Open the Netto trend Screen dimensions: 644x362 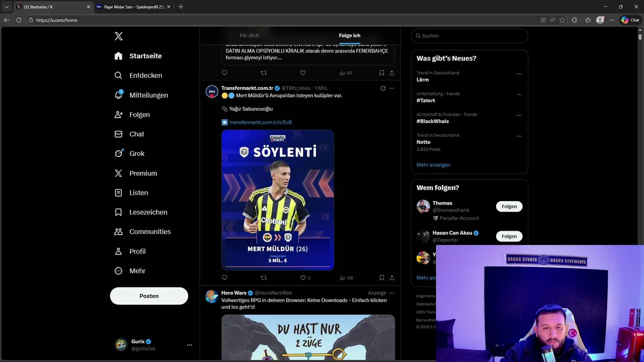[x=423, y=142]
